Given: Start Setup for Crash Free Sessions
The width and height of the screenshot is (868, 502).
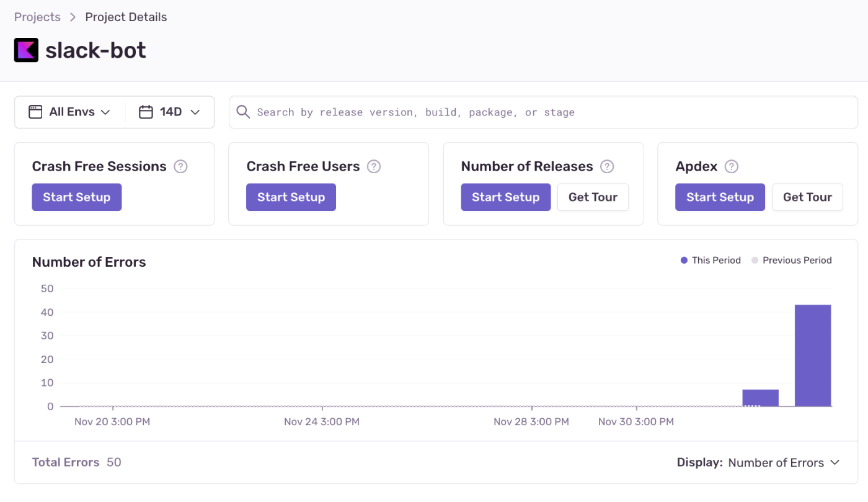Looking at the screenshot, I should (77, 197).
